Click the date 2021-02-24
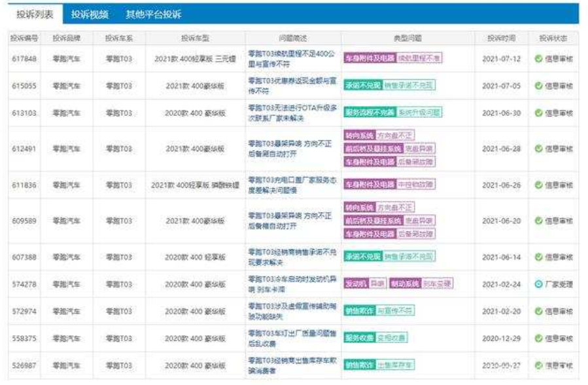The image size is (588, 385). point(502,284)
